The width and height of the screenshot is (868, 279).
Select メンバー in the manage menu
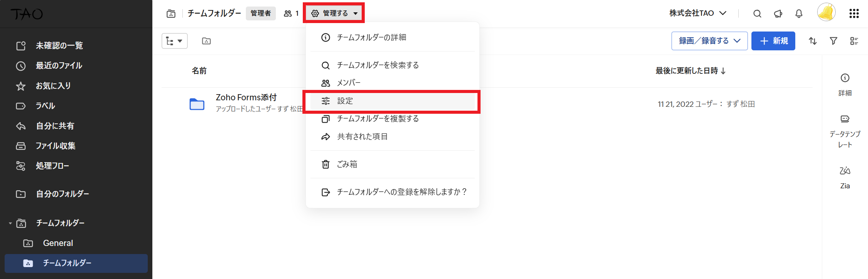coord(349,83)
